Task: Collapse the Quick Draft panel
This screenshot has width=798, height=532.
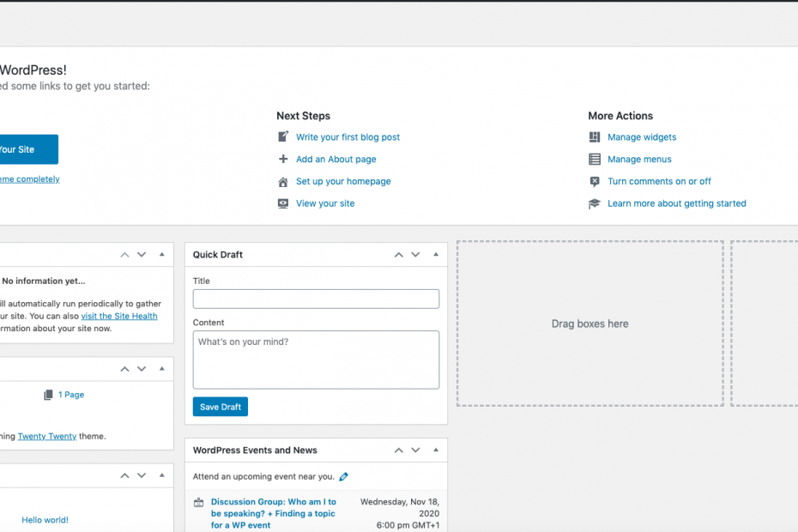Action: (x=436, y=254)
